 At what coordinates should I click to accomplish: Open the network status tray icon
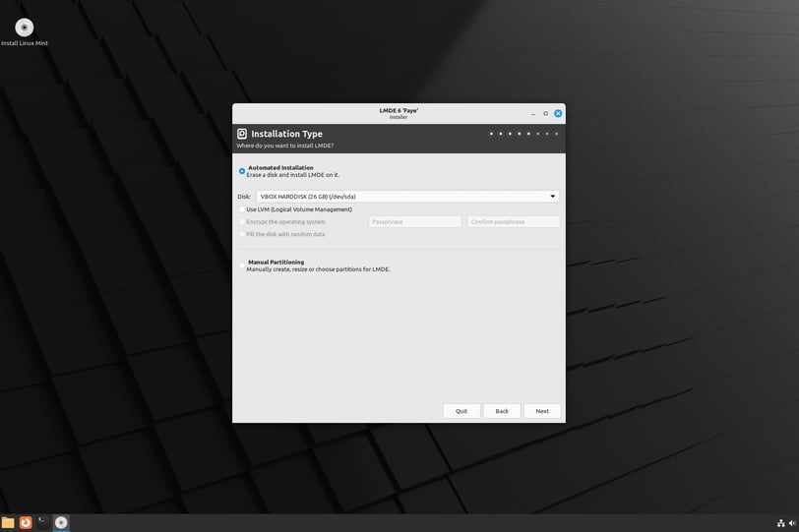tap(780, 523)
